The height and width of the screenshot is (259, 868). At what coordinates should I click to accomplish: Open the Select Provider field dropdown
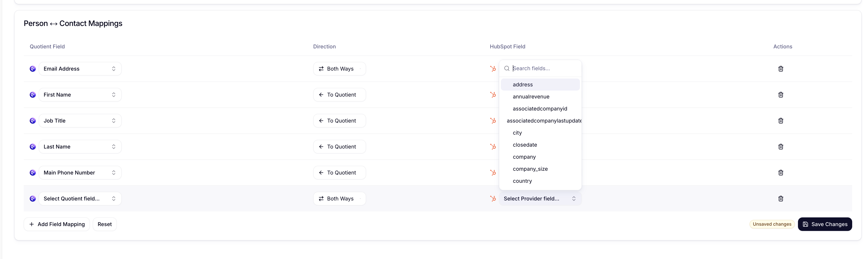pos(539,198)
